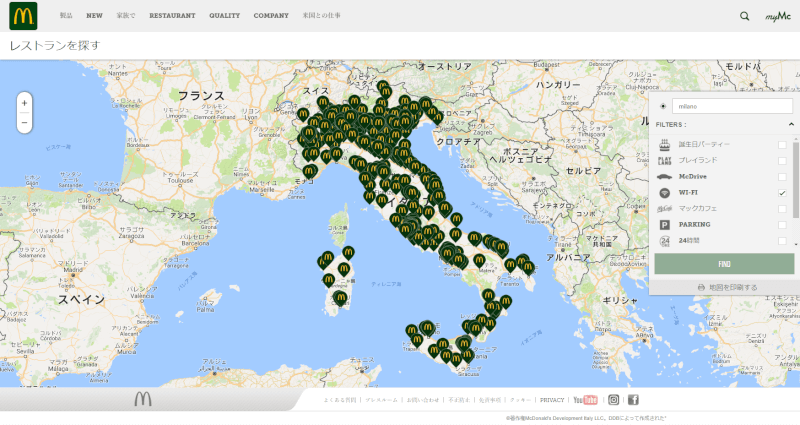Zoom out the map with minus button
Viewport: 800px width, 425px height.
24,123
